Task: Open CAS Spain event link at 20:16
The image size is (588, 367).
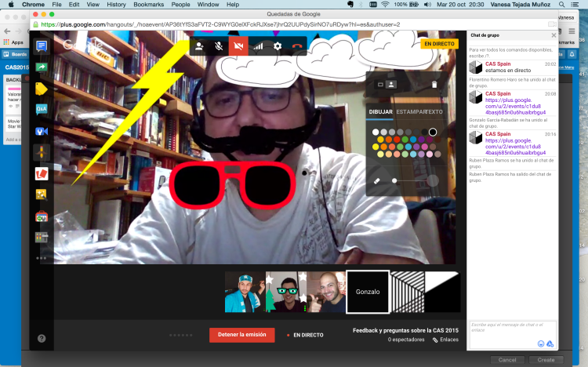Action: [515, 147]
